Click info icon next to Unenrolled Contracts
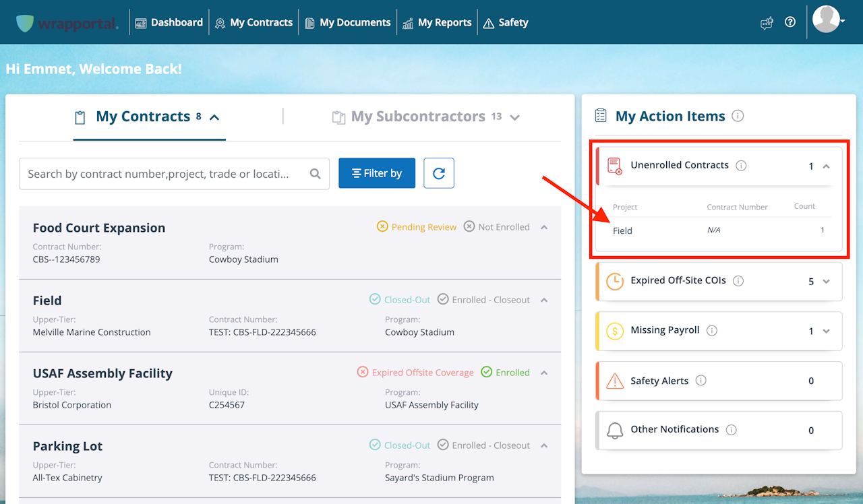Viewport: 863px width, 504px height. click(741, 166)
